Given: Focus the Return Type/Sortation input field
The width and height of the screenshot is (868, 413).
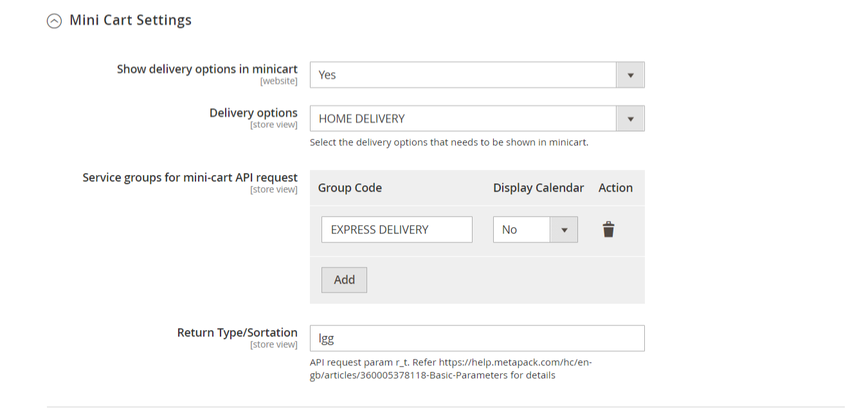Looking at the screenshot, I should coord(477,338).
